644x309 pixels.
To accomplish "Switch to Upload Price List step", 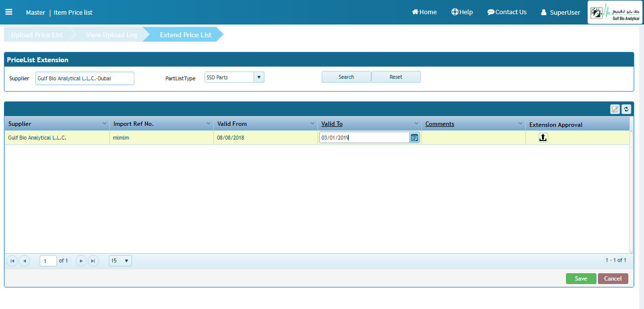I will tap(37, 35).
